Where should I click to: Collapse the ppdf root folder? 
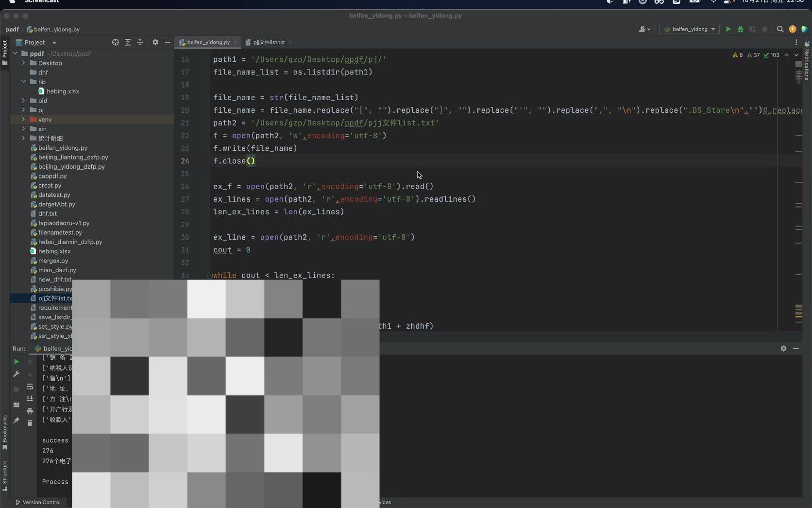point(15,53)
